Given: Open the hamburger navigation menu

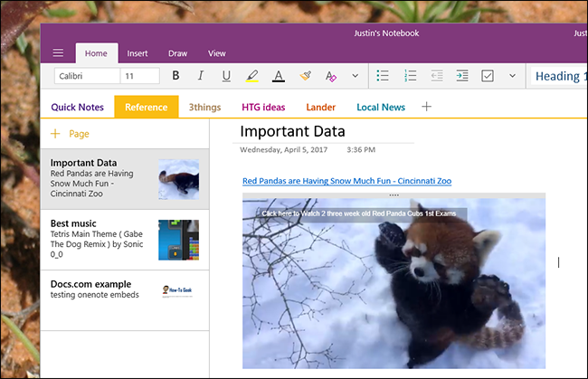Looking at the screenshot, I should click(58, 53).
